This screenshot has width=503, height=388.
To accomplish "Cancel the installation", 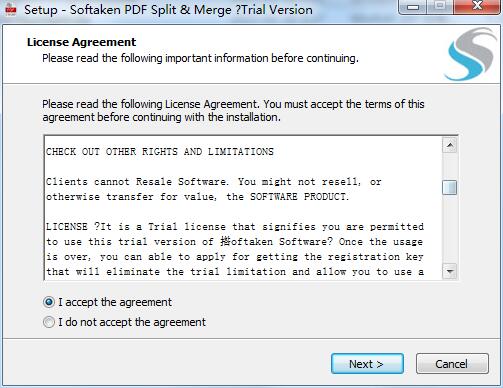I will click(452, 364).
